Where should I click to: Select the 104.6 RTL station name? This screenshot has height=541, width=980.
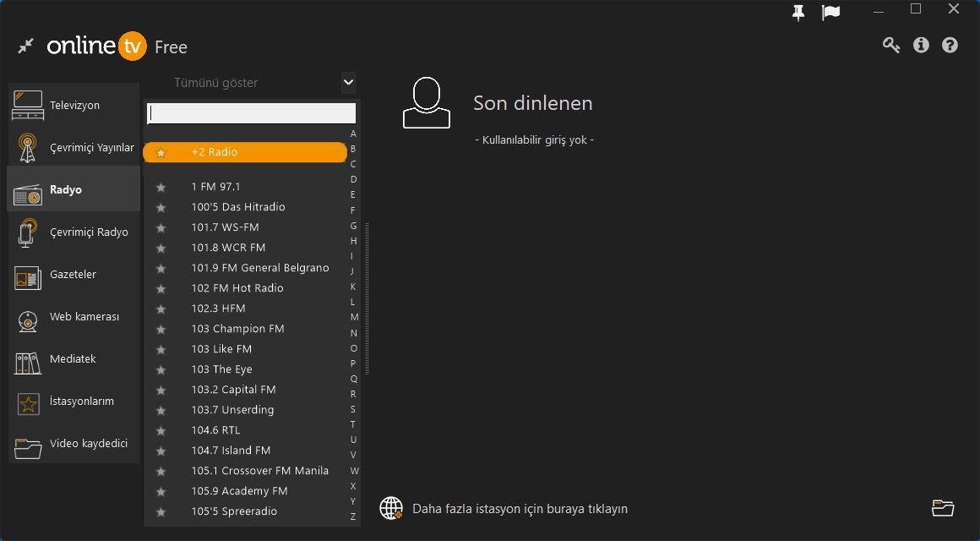pyautogui.click(x=215, y=429)
